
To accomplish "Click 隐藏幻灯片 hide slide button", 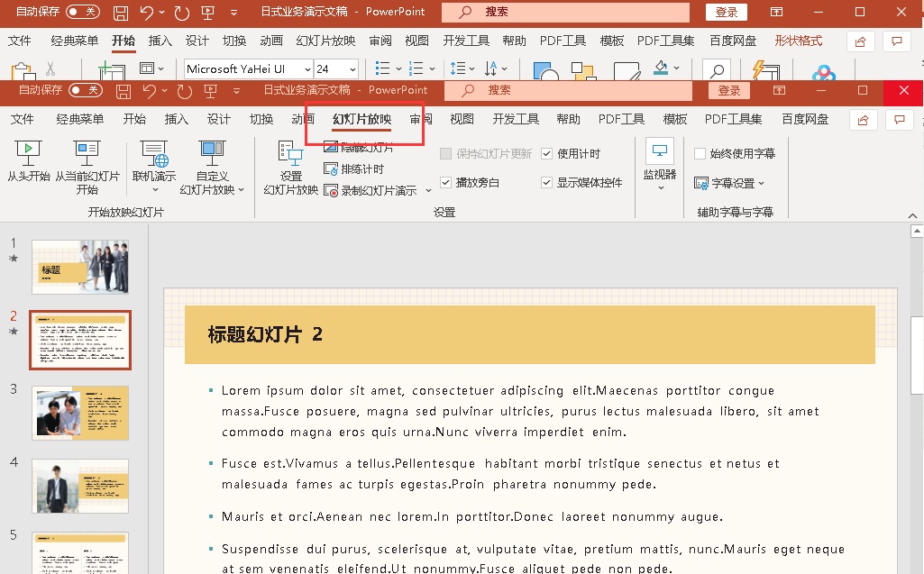I will [x=358, y=148].
